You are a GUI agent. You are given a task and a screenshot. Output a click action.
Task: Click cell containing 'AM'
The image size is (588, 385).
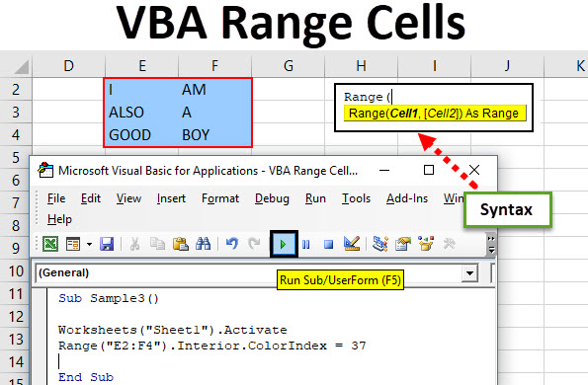(x=214, y=90)
